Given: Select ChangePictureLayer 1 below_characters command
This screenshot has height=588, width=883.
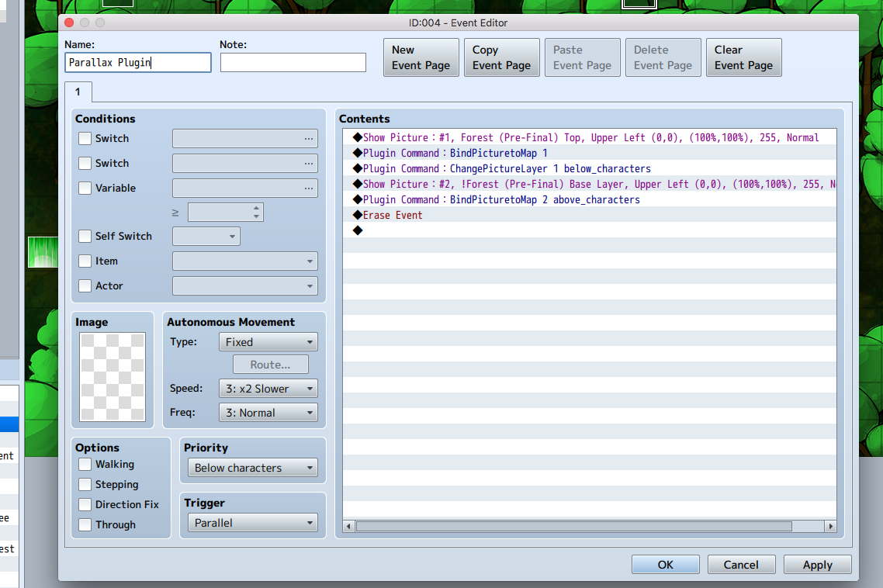Looking at the screenshot, I should [x=589, y=168].
